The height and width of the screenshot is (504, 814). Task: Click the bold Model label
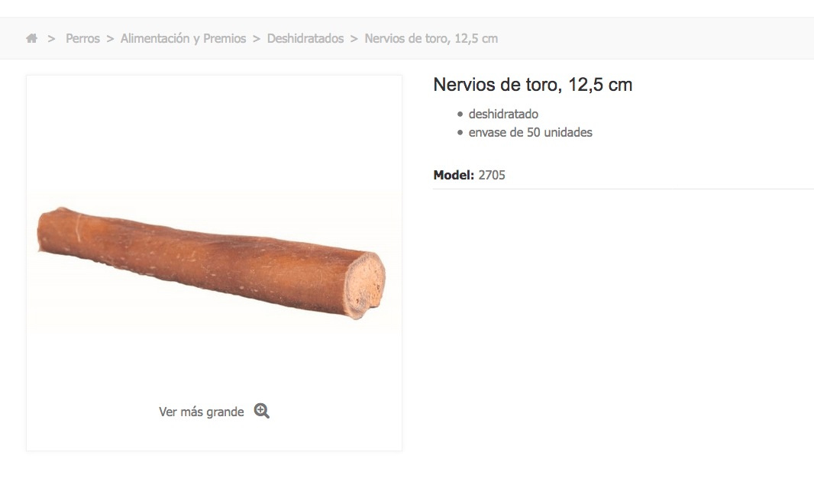coord(454,175)
